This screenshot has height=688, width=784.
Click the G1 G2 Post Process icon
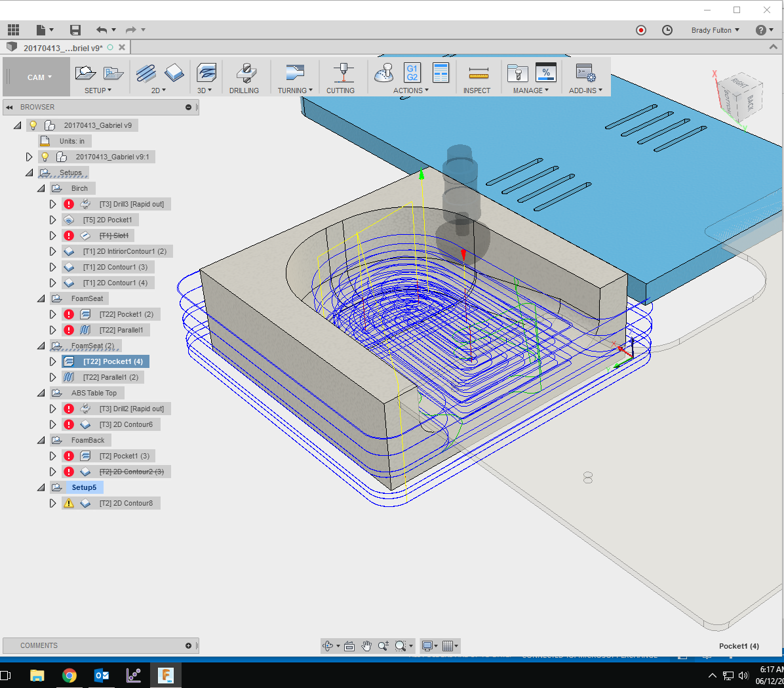point(412,72)
